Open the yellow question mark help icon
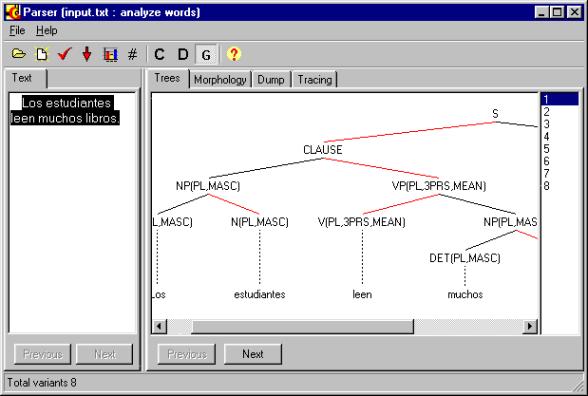Viewport: 588px width, 396px height. click(x=234, y=54)
